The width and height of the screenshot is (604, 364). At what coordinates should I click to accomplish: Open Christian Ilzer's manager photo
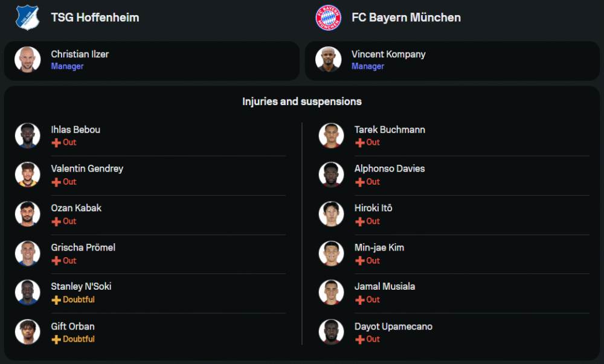[x=28, y=60]
